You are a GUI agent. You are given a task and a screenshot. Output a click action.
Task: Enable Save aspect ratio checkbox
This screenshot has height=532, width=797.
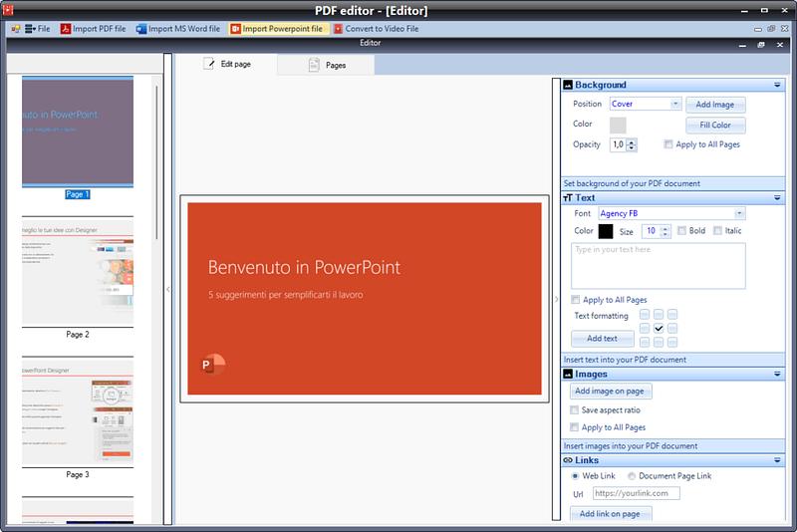pyautogui.click(x=575, y=410)
